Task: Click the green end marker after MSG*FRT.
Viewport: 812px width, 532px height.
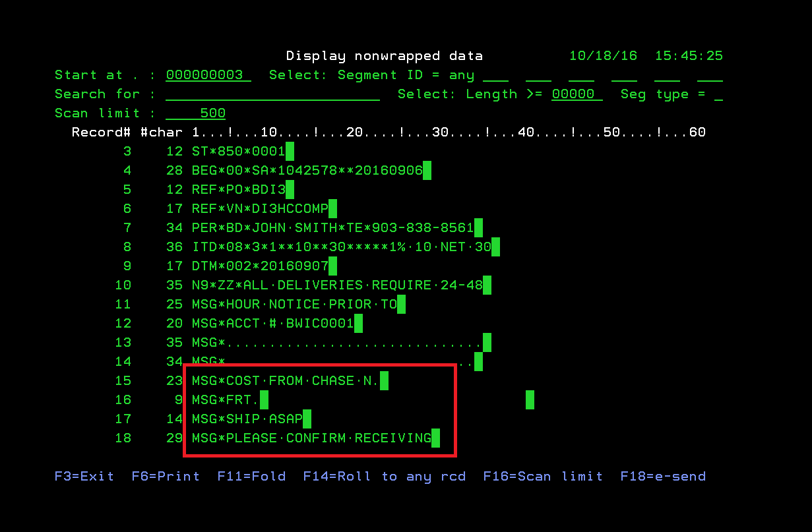Action: (x=264, y=399)
